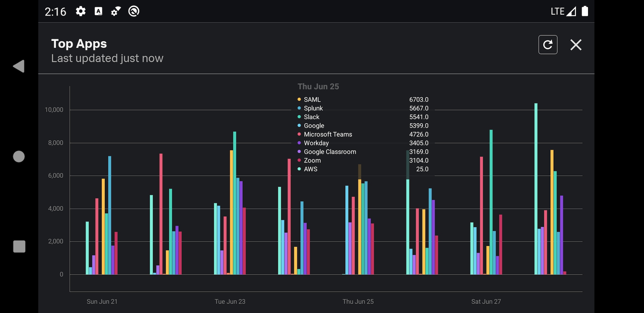Viewport: 644px width, 313px height.
Task: Tap the Sat Jun 27 axis label
Action: [x=486, y=302]
